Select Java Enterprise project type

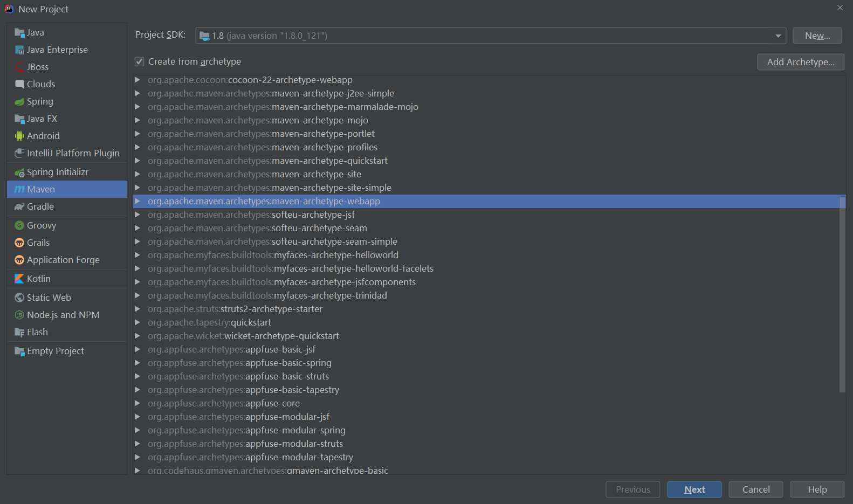click(67, 50)
